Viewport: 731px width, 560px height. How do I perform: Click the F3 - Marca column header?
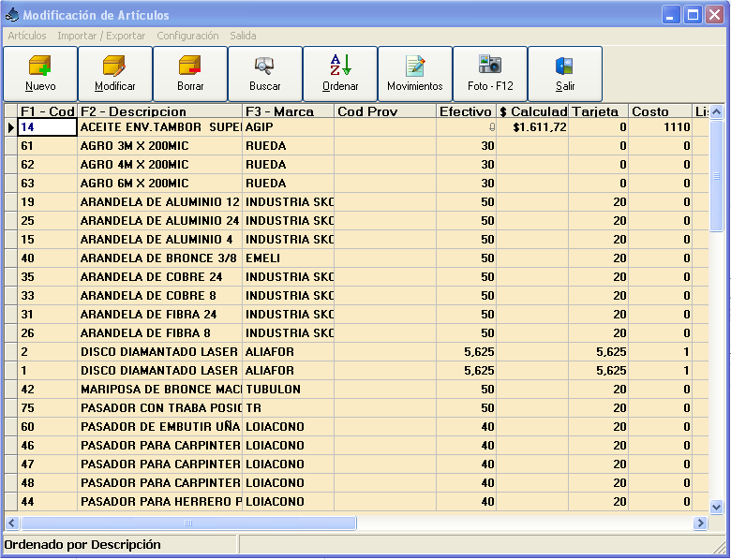(288, 111)
